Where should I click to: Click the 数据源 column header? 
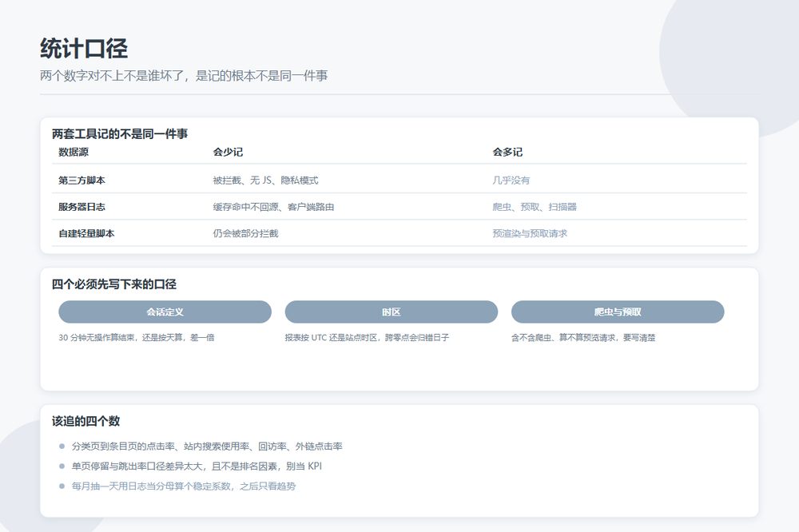(74, 152)
